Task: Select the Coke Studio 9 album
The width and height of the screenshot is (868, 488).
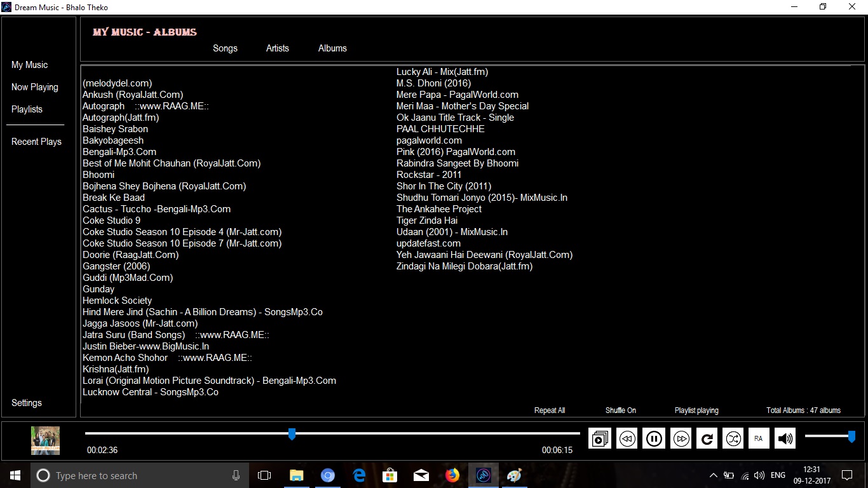Action: click(111, 220)
